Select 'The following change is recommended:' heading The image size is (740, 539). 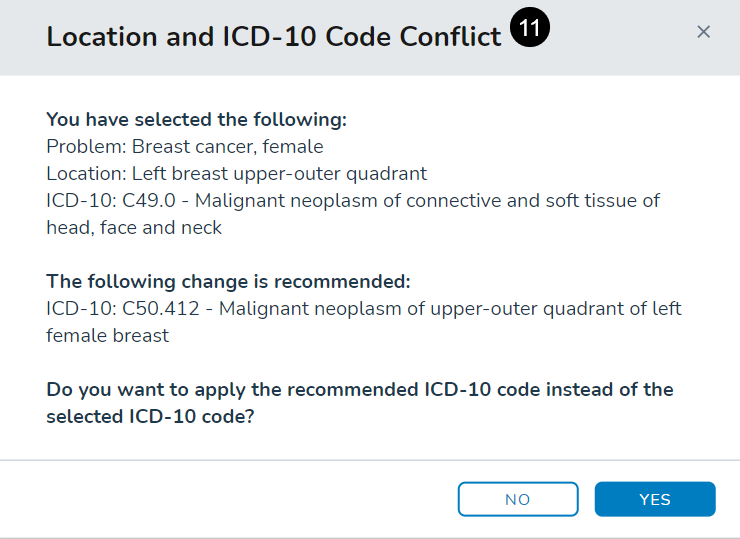click(228, 281)
